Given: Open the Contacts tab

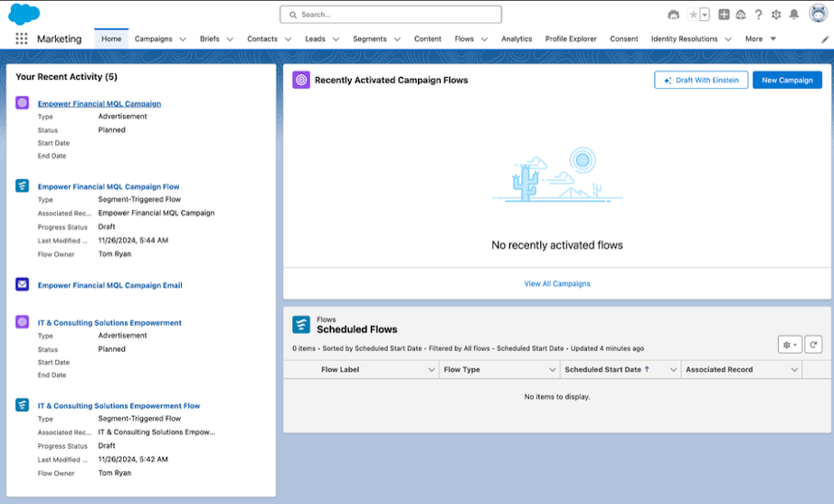Looking at the screenshot, I should 262,39.
